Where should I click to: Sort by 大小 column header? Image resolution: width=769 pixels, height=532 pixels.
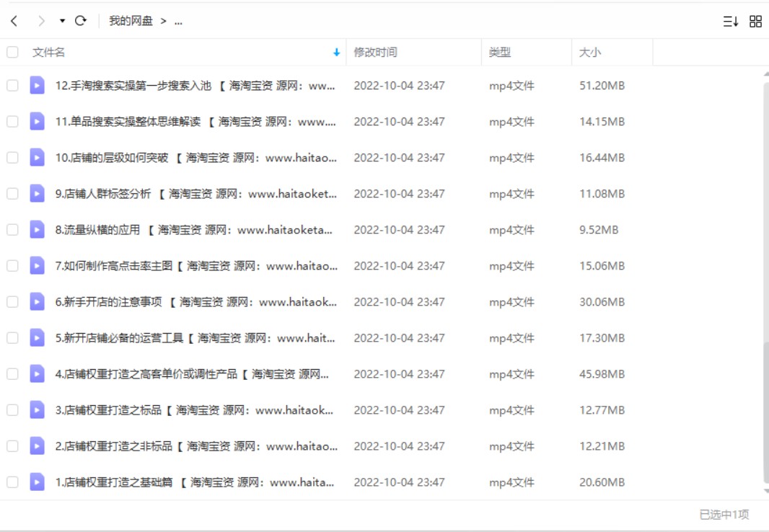point(590,52)
